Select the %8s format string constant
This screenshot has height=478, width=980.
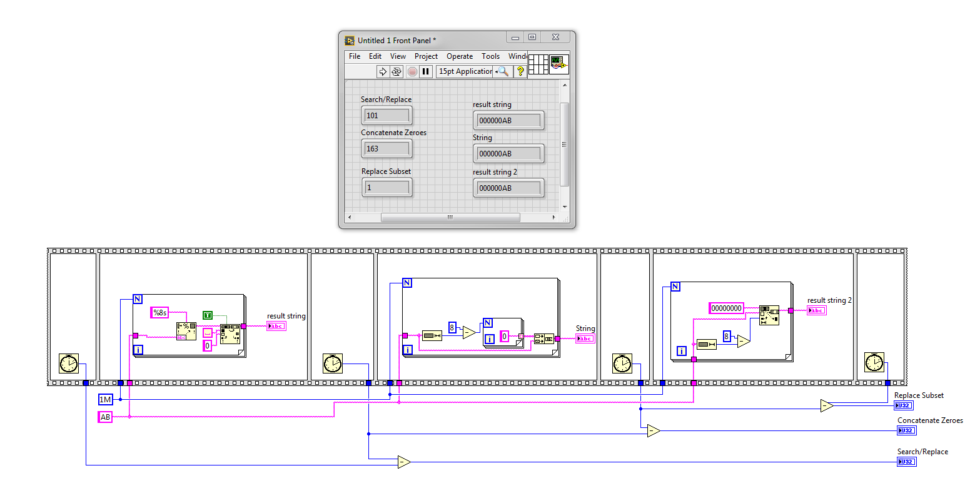pos(159,313)
